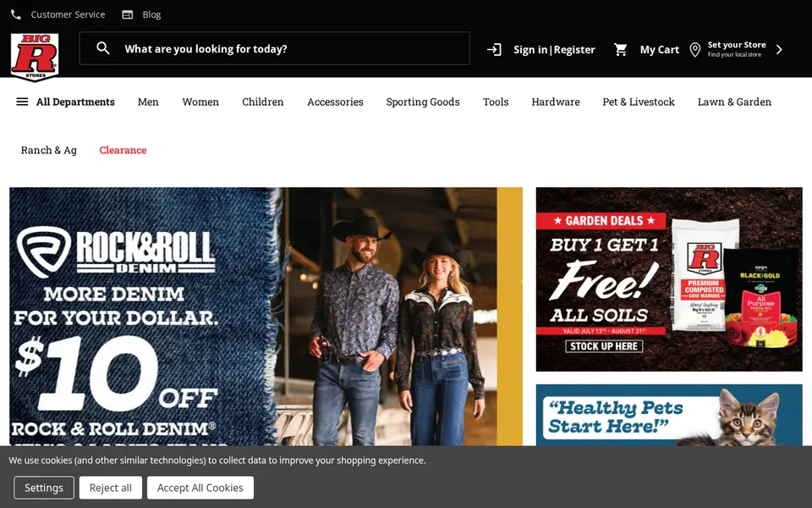The image size is (812, 508).
Task: Click the blog newspaper icon
Action: pyautogui.click(x=128, y=14)
